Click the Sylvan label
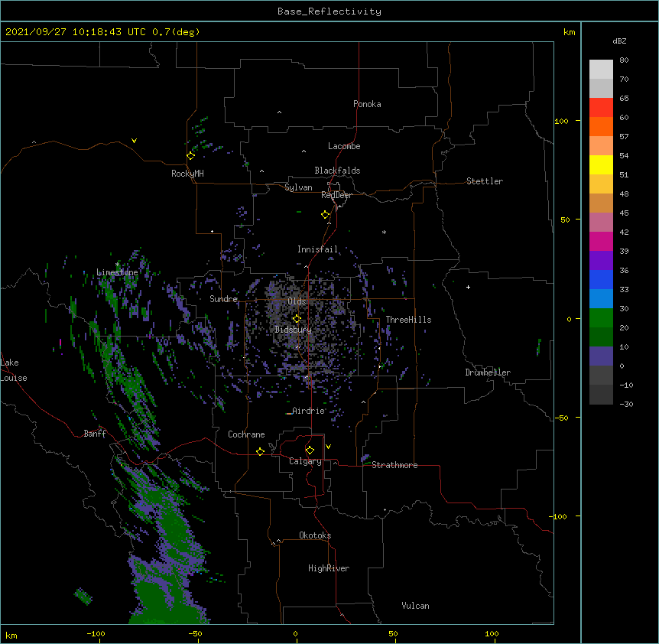 [x=298, y=187]
